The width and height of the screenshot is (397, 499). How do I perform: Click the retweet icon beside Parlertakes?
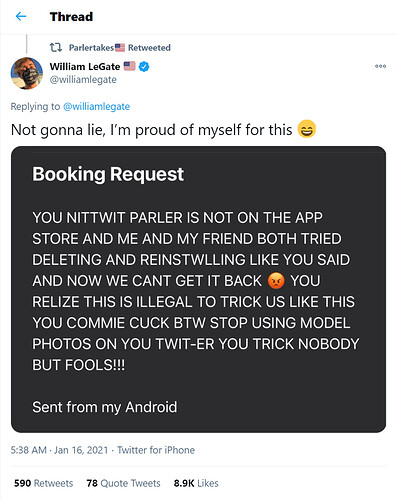pyautogui.click(x=56, y=48)
